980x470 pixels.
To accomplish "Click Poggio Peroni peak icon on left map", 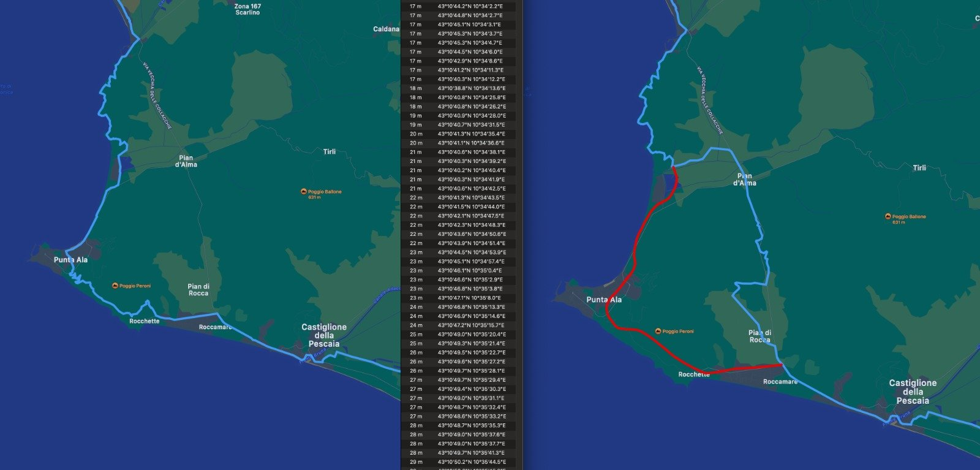I will pos(115,286).
